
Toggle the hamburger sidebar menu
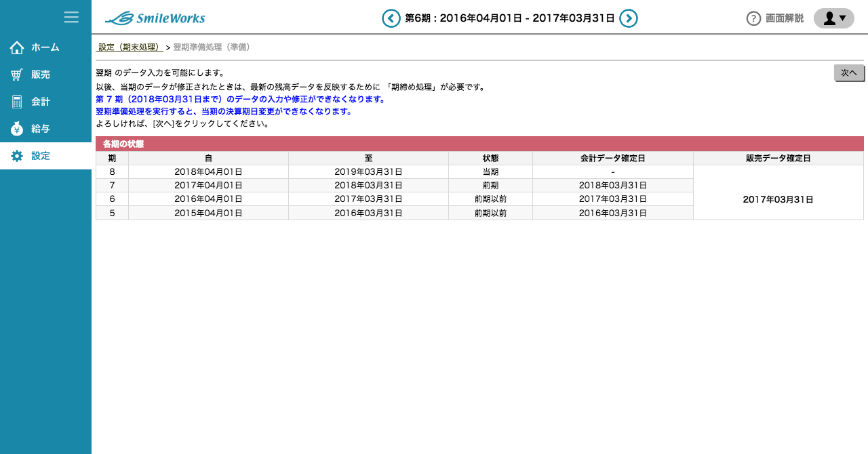click(71, 17)
